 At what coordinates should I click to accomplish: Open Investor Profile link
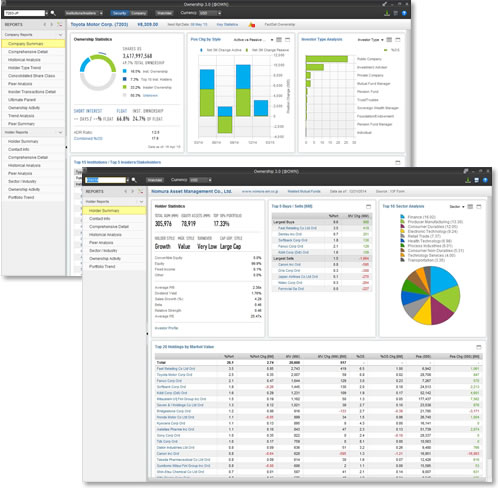(167, 328)
